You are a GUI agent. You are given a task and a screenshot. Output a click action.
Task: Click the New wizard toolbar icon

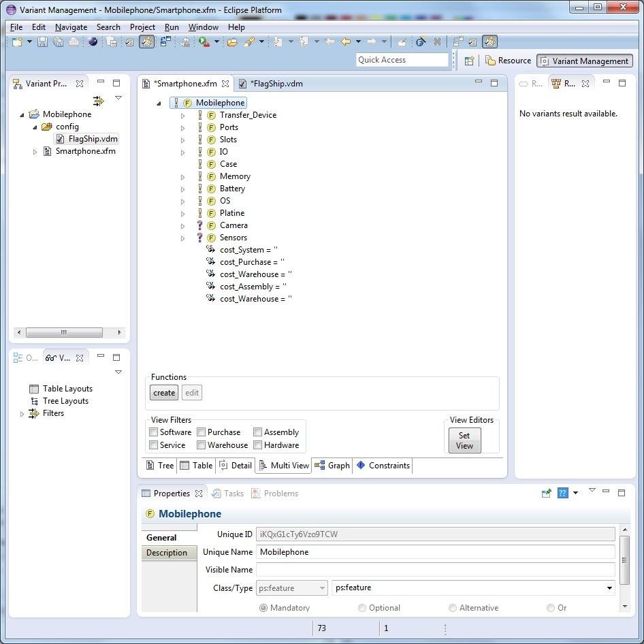(17, 42)
